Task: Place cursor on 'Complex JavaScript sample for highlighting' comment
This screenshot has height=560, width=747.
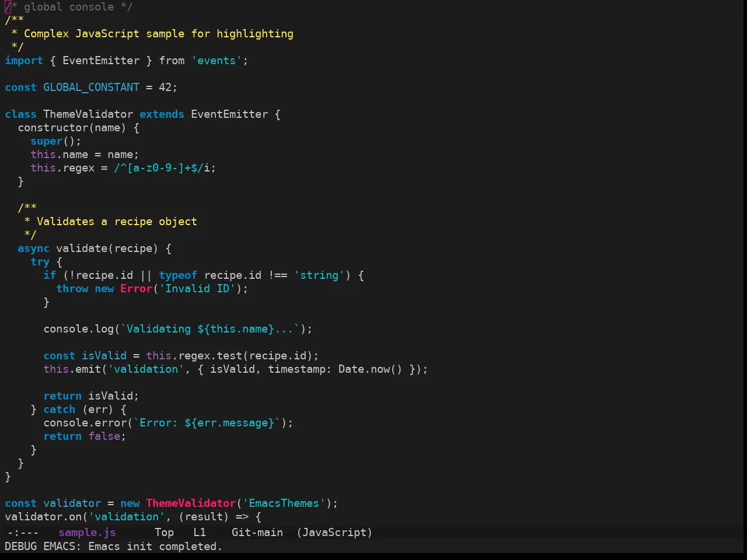Action: [159, 34]
